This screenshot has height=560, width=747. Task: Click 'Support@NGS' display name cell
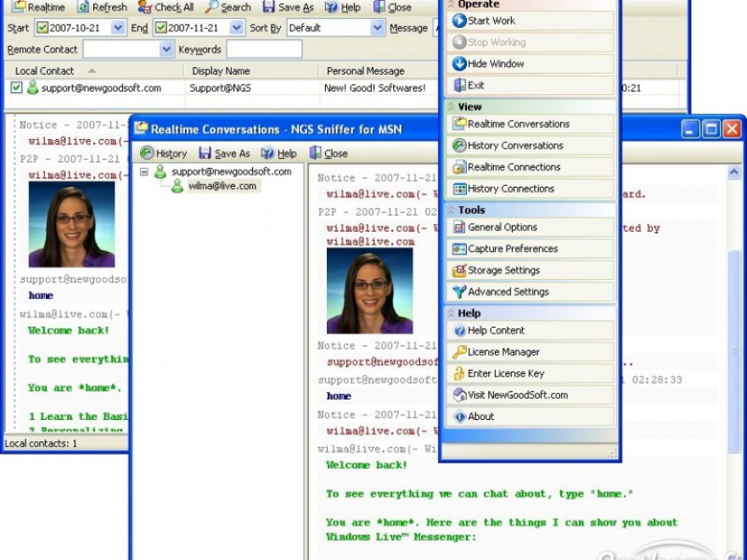coord(220,87)
